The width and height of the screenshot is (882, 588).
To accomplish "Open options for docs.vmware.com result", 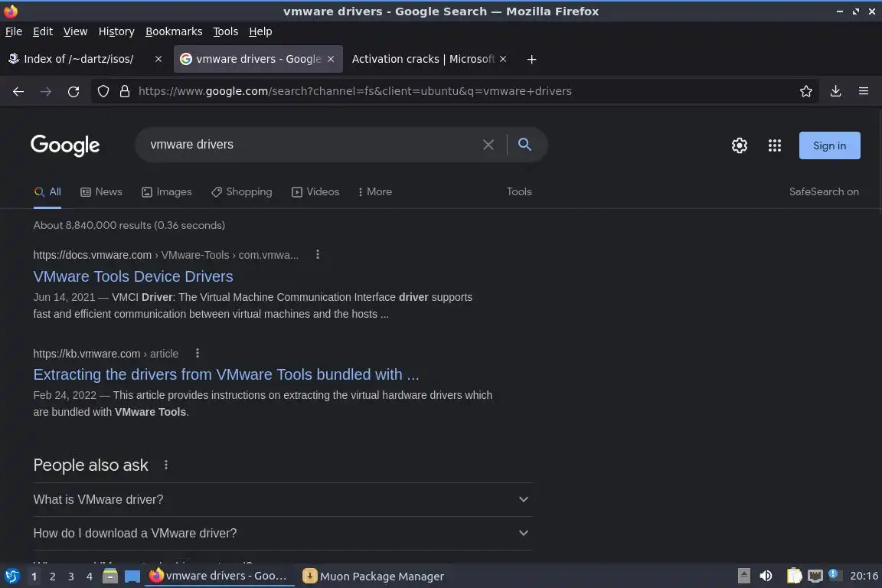I will coord(318,254).
